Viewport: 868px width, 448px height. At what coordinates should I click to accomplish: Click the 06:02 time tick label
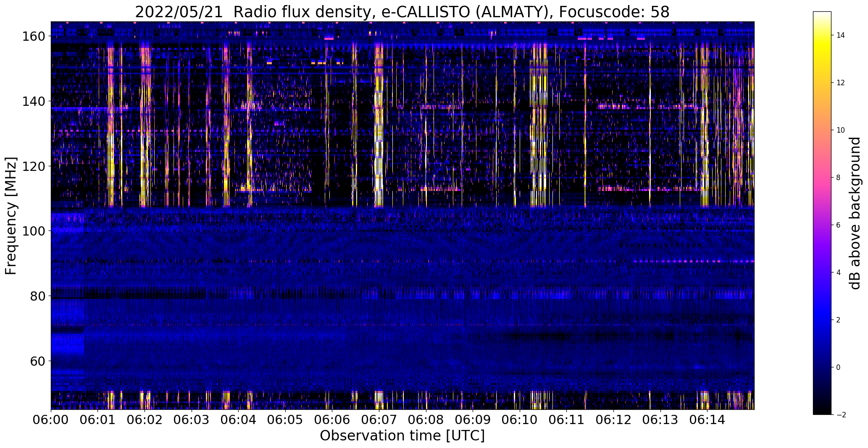point(145,419)
